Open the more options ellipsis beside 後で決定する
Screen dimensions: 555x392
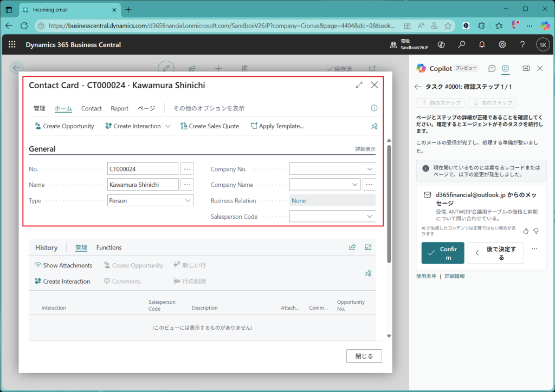click(534, 249)
